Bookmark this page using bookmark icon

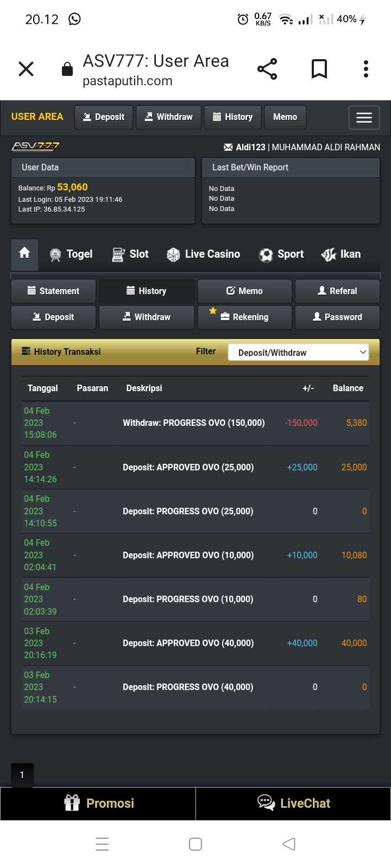tap(319, 69)
